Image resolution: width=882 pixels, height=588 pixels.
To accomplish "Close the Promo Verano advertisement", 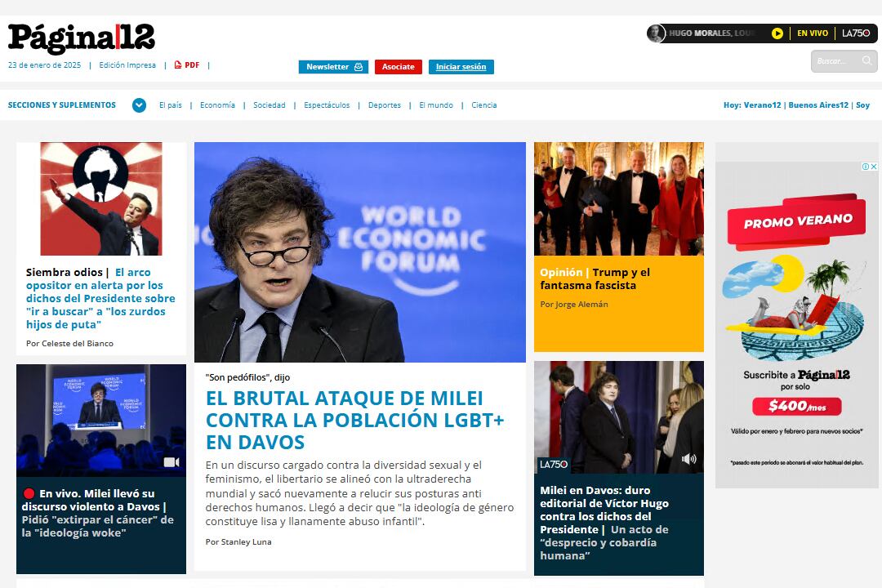I will coord(874,167).
